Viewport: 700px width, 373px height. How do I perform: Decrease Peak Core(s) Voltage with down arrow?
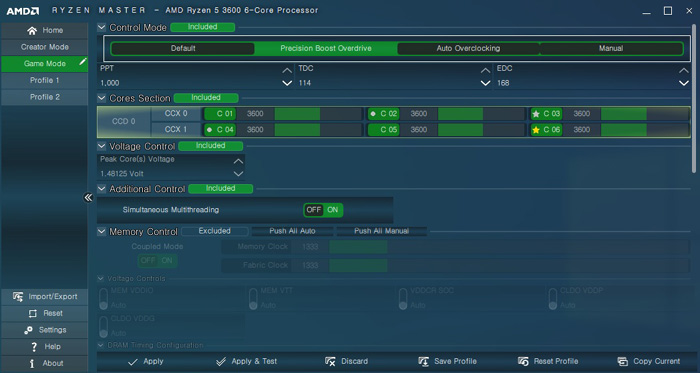238,174
